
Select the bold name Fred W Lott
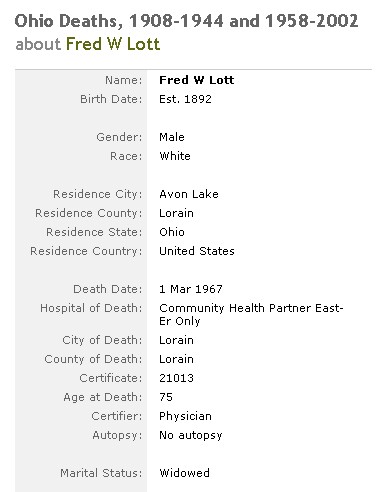197,80
